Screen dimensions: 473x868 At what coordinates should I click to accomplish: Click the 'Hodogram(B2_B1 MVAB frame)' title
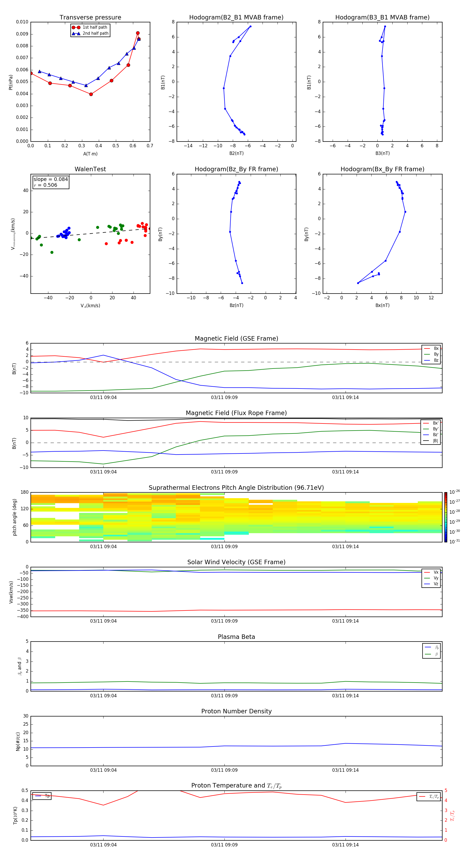pyautogui.click(x=236, y=18)
